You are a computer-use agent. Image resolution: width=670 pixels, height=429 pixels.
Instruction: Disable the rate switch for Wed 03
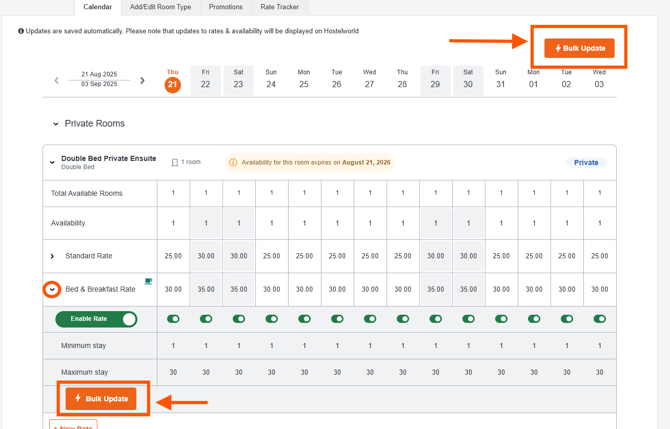pos(599,319)
